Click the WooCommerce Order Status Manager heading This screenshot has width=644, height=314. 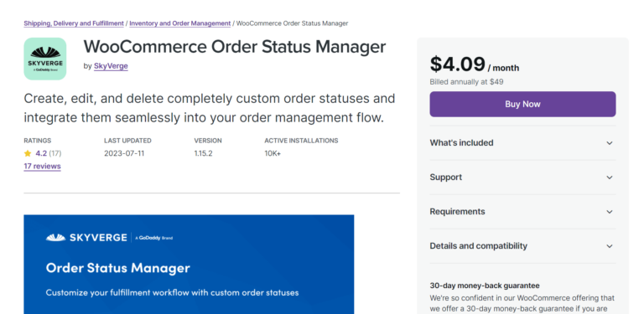click(x=235, y=47)
